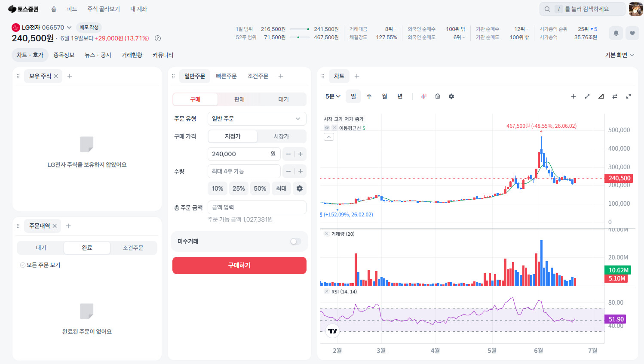
Task: Open the 뉴스 · 공시 tab
Action: tap(98, 55)
